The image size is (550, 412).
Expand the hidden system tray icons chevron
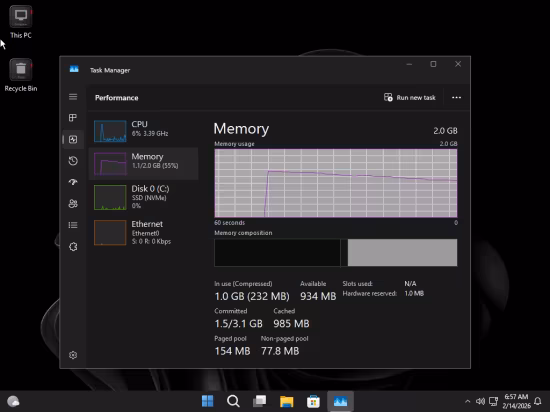pyautogui.click(x=467, y=401)
